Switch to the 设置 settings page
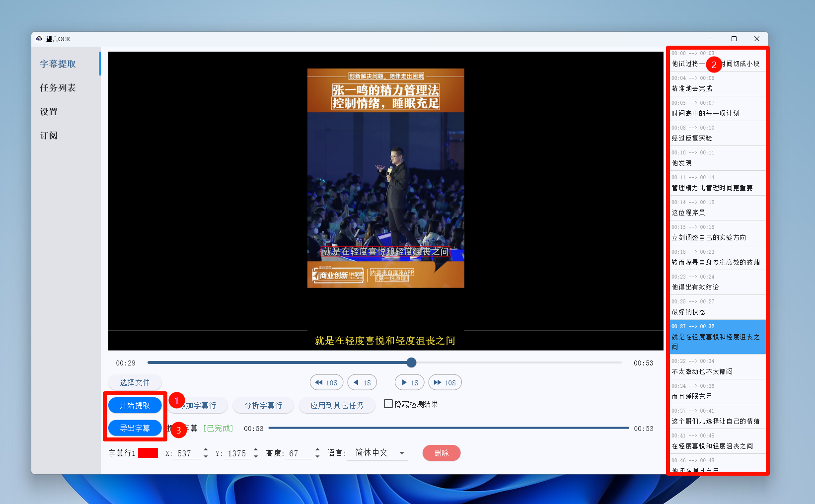815x504 pixels. [49, 112]
